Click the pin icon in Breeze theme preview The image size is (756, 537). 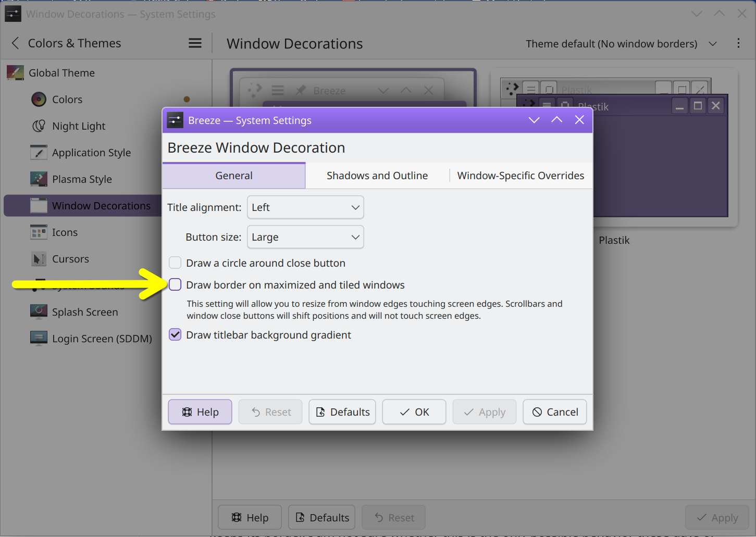pos(301,90)
